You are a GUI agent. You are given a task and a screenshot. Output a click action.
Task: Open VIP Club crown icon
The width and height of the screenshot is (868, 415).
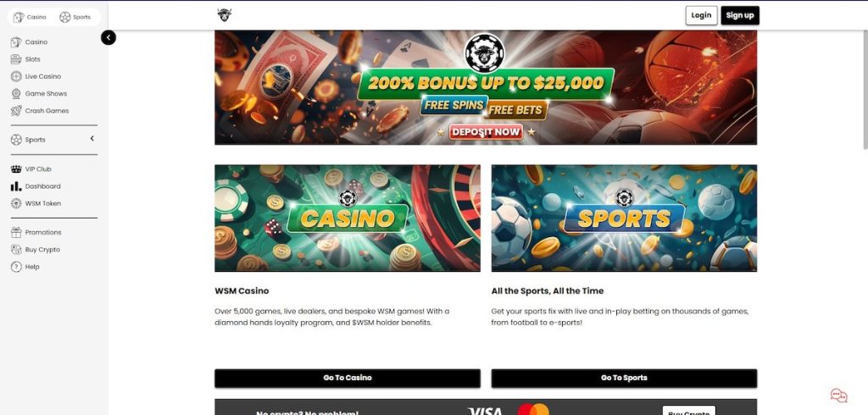(16, 169)
